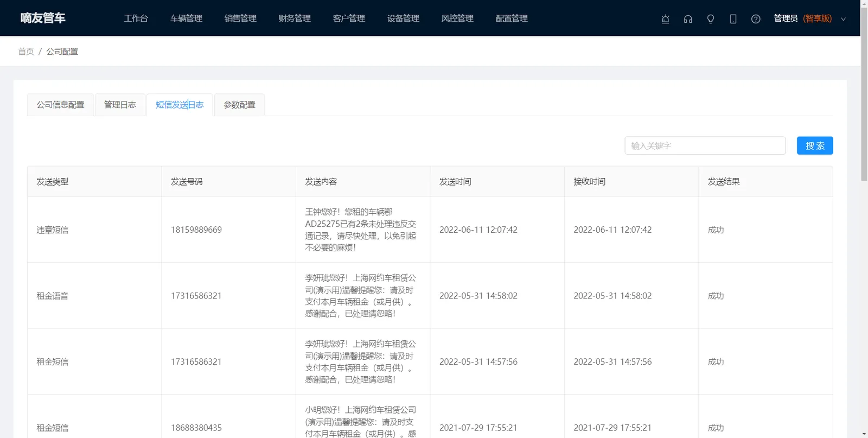The width and height of the screenshot is (868, 438).
Task: Click the lightbulb tips icon
Action: (x=711, y=19)
